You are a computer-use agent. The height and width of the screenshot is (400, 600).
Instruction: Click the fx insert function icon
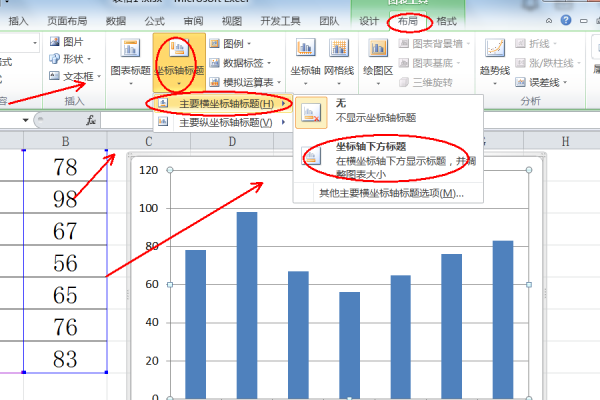tap(91, 121)
